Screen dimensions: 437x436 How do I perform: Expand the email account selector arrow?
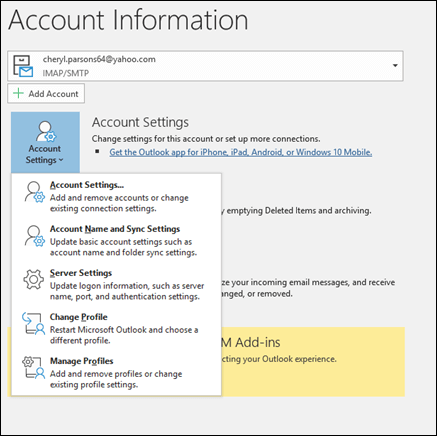395,65
